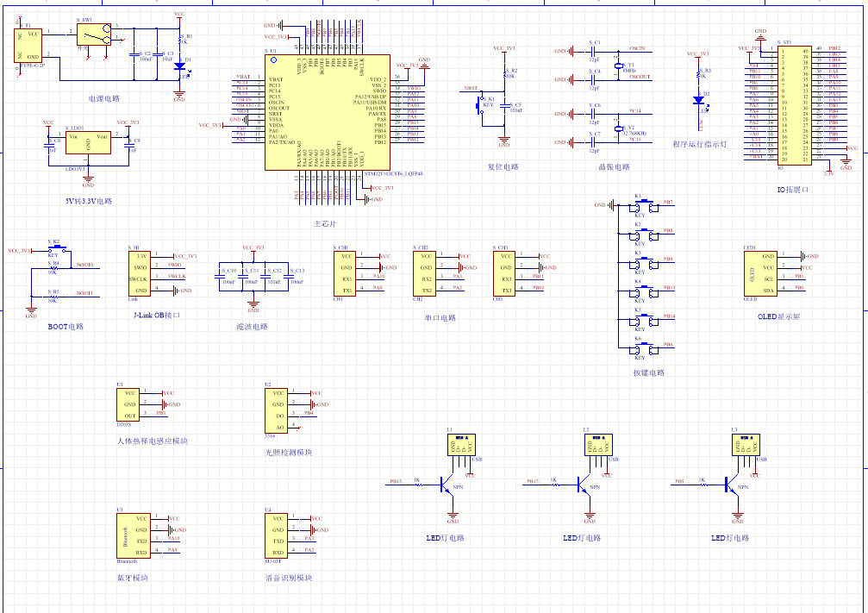The width and height of the screenshot is (868, 613).
Task: Select the SU-03T voice recognition module
Action: point(278,535)
